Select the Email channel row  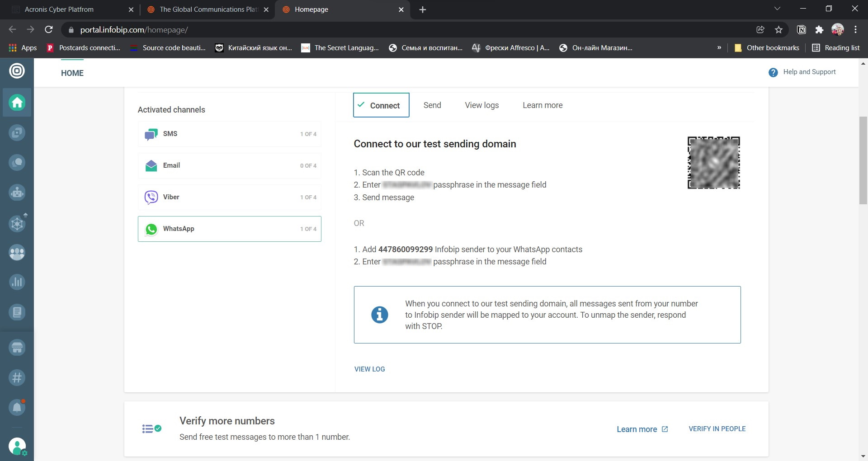[230, 166]
